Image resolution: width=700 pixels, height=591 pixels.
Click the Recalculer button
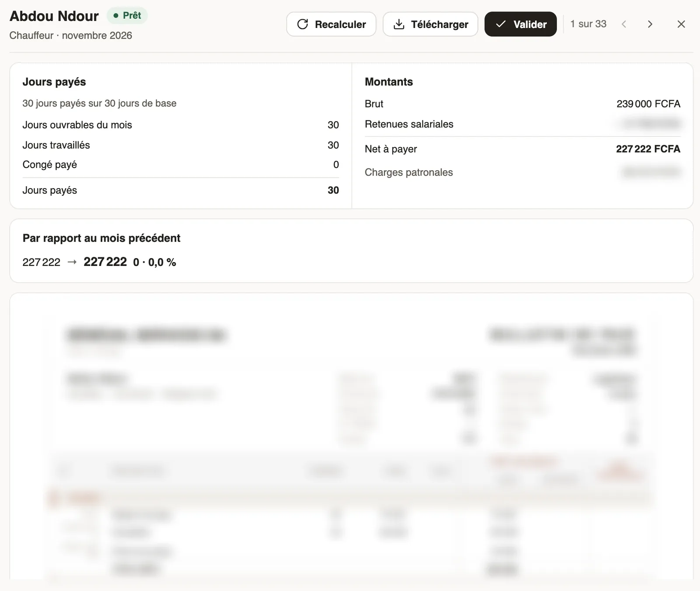click(331, 24)
